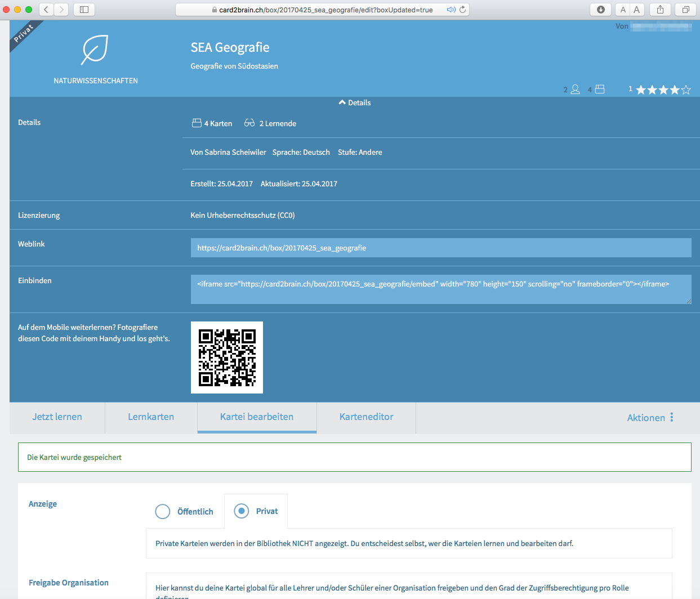Open the Lernkarten tab
Image resolution: width=700 pixels, height=599 pixels.
[x=151, y=417]
